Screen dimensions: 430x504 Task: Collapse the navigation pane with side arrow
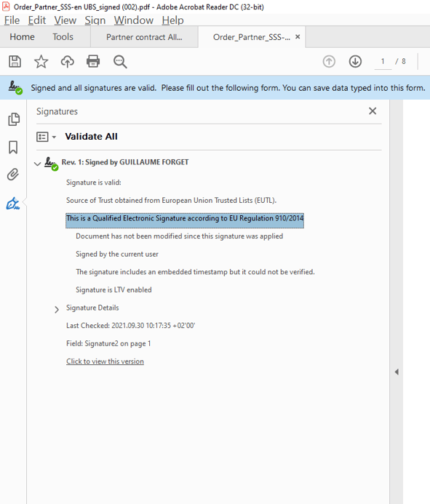pyautogui.click(x=397, y=372)
